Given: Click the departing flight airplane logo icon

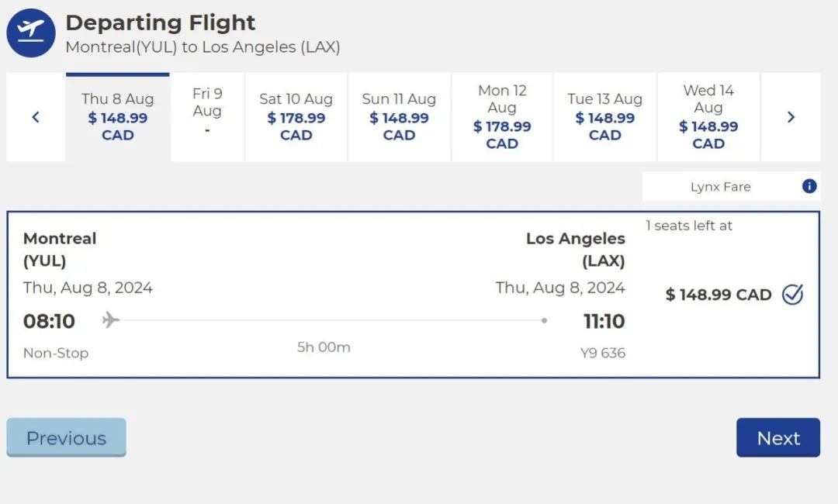Looking at the screenshot, I should [x=31, y=33].
